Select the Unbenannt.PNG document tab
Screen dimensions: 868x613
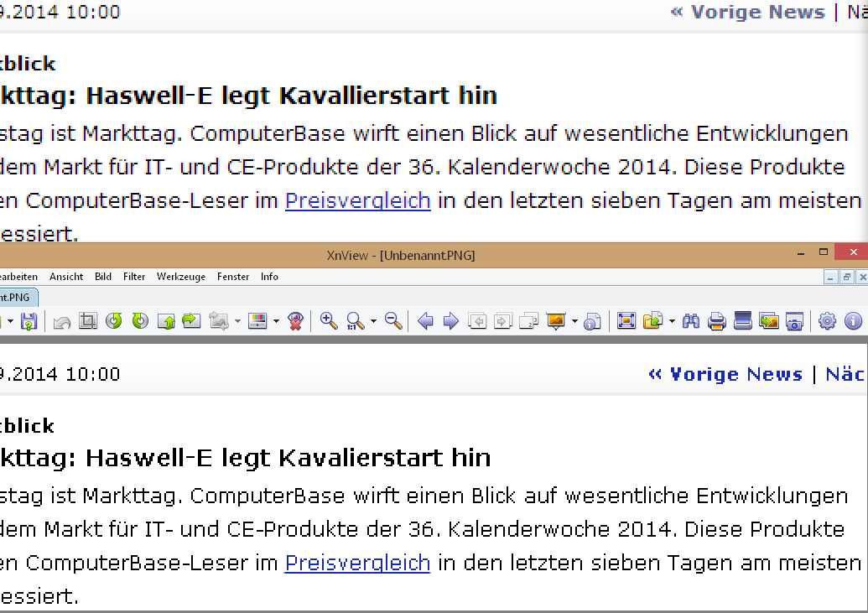point(18,298)
